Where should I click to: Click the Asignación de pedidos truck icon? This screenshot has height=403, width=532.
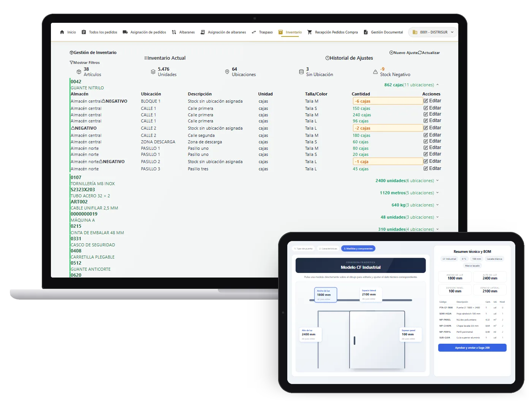coord(125,32)
